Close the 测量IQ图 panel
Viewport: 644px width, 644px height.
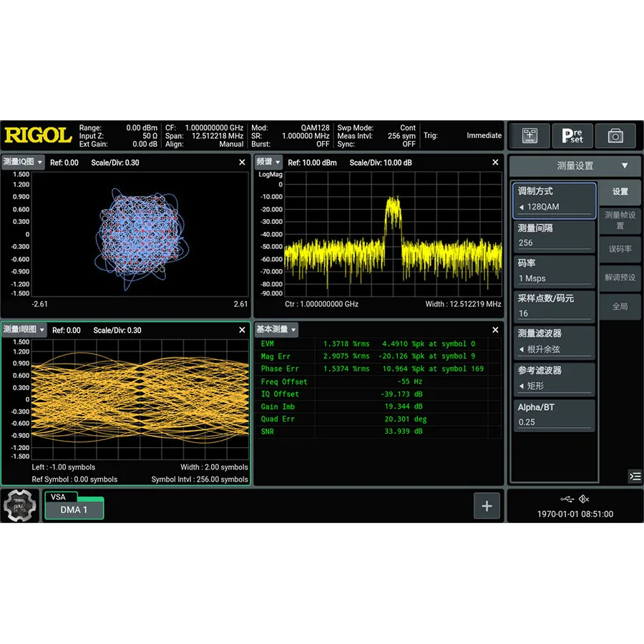[242, 162]
